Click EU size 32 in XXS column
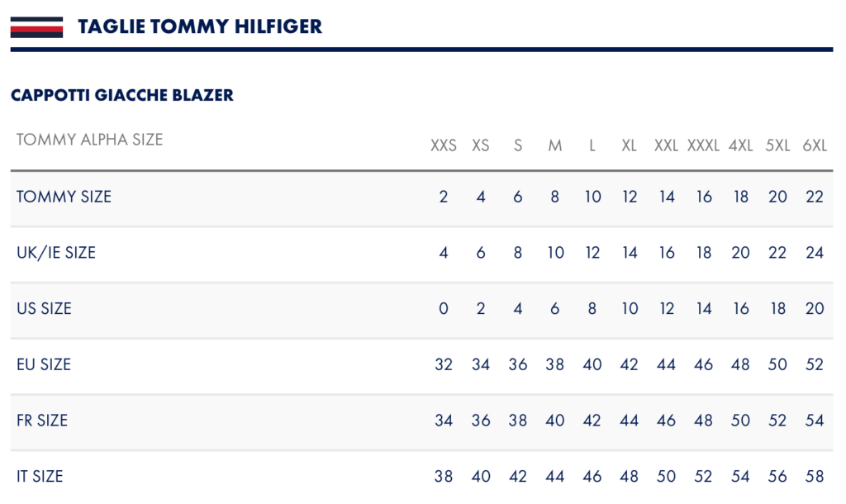This screenshot has height=504, width=846. pyautogui.click(x=444, y=364)
